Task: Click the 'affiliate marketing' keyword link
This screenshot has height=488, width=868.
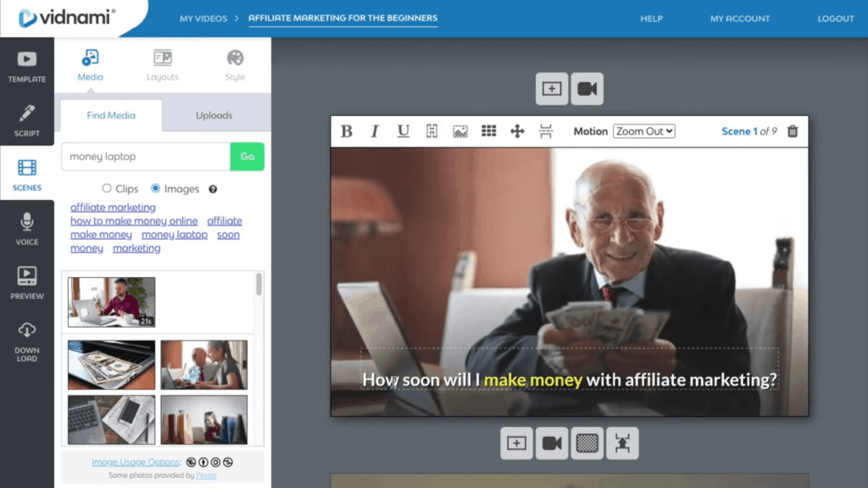Action: 113,207
